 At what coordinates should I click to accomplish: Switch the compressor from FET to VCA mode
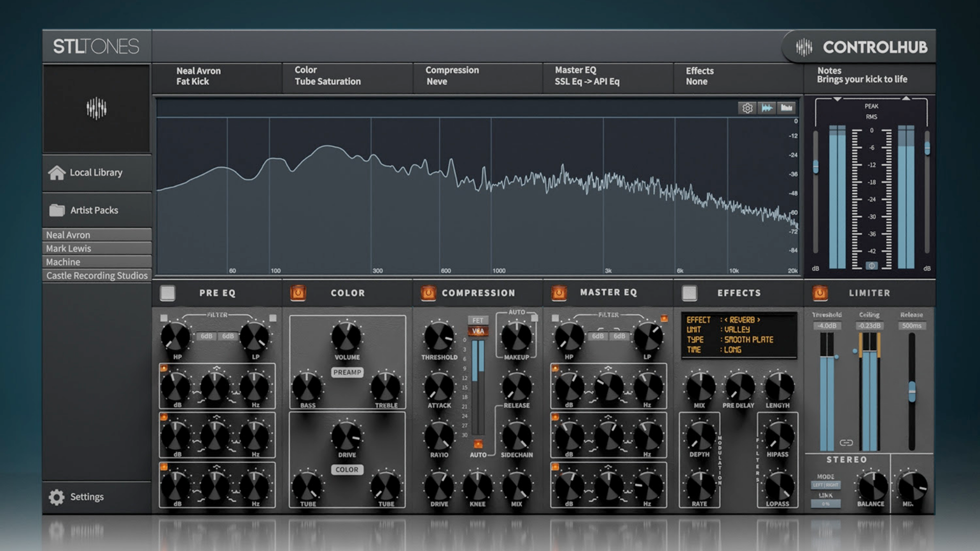point(478,331)
